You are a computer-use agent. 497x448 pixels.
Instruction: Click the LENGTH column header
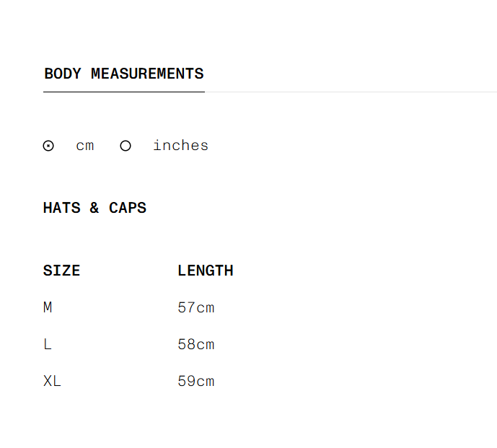[x=205, y=271]
